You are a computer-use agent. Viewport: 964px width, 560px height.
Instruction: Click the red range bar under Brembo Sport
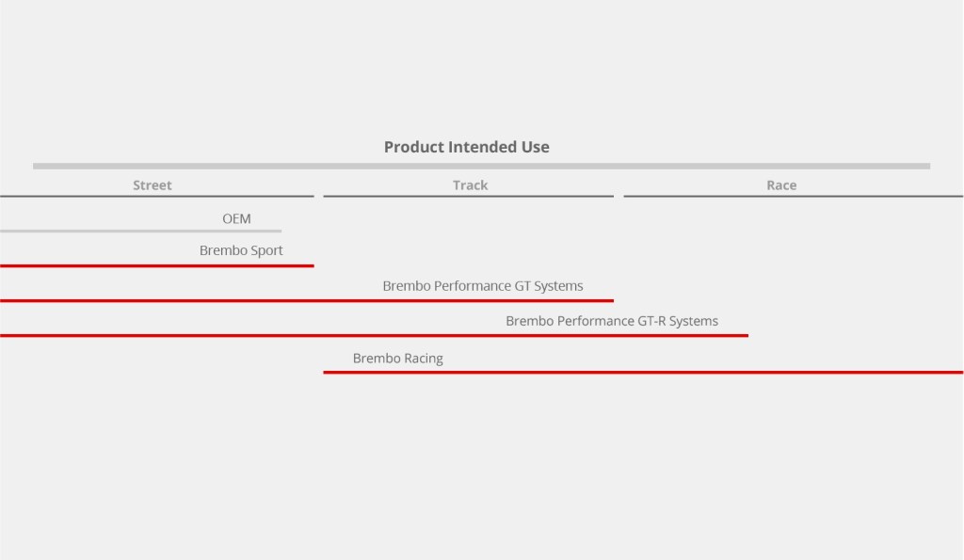point(156,266)
